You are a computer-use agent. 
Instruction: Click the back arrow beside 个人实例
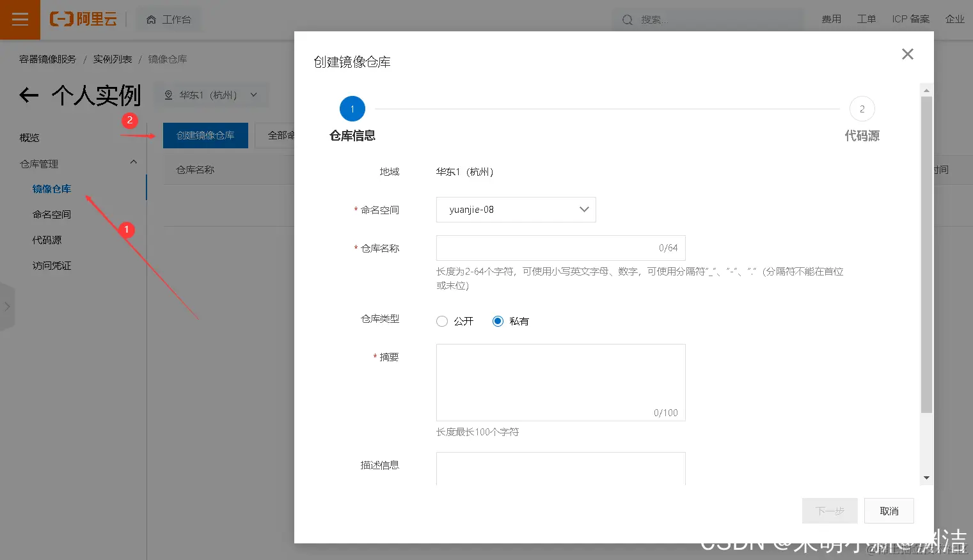point(28,95)
